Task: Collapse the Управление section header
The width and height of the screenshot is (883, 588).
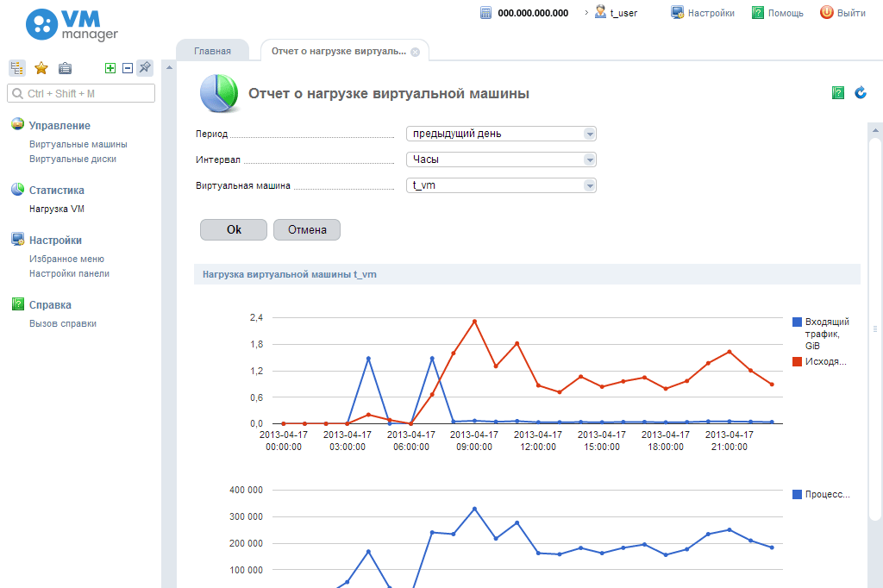Action: click(x=59, y=126)
